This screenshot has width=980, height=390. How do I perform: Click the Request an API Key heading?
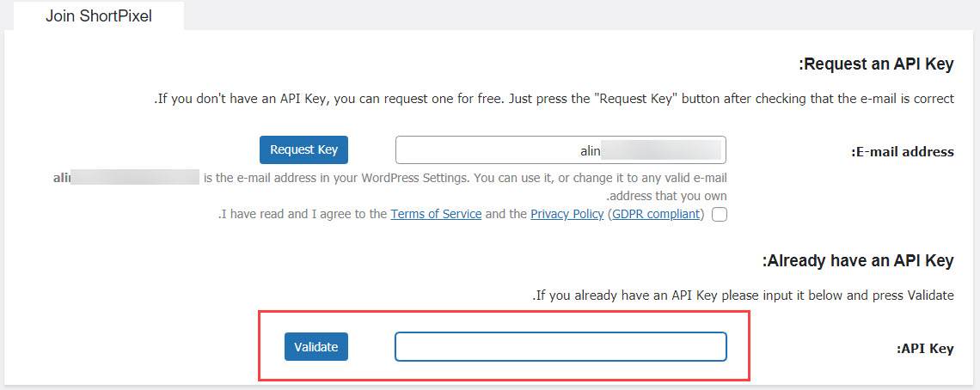point(876,64)
